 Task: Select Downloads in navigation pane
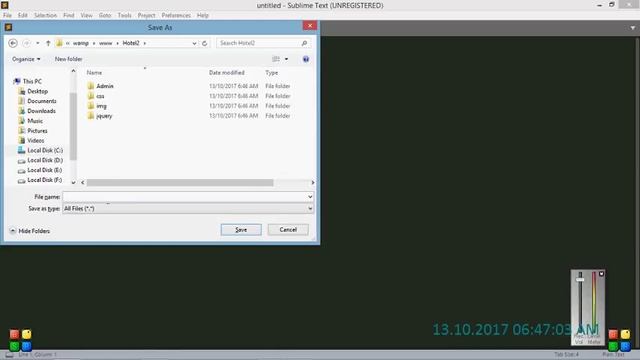41,111
